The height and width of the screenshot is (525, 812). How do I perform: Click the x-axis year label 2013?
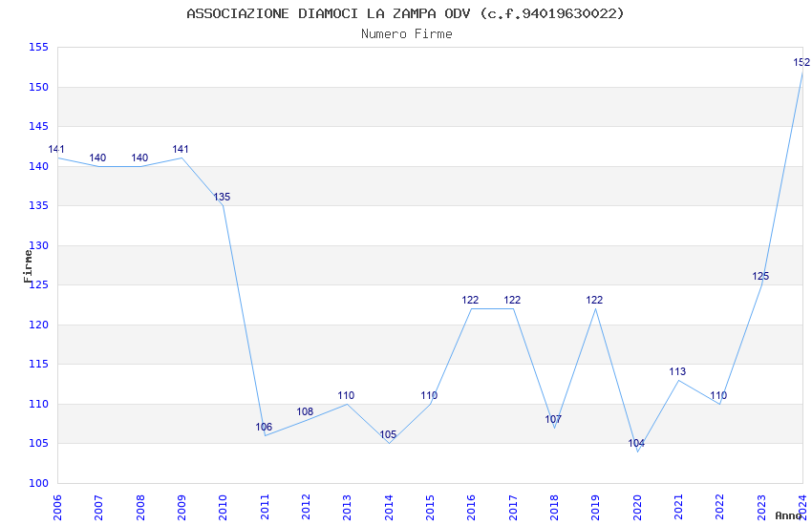(347, 508)
